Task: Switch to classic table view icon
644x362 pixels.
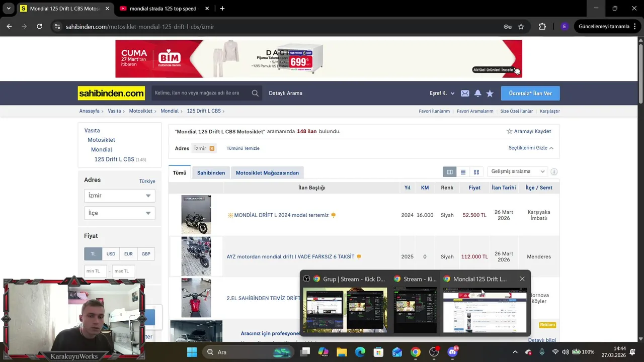Action: pyautogui.click(x=449, y=172)
